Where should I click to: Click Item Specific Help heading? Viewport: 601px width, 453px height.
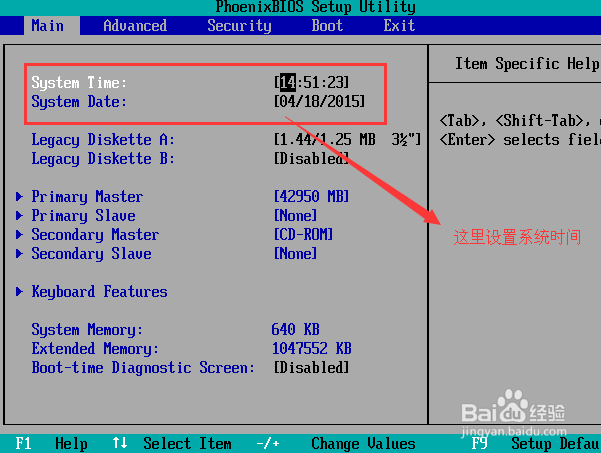527,64
